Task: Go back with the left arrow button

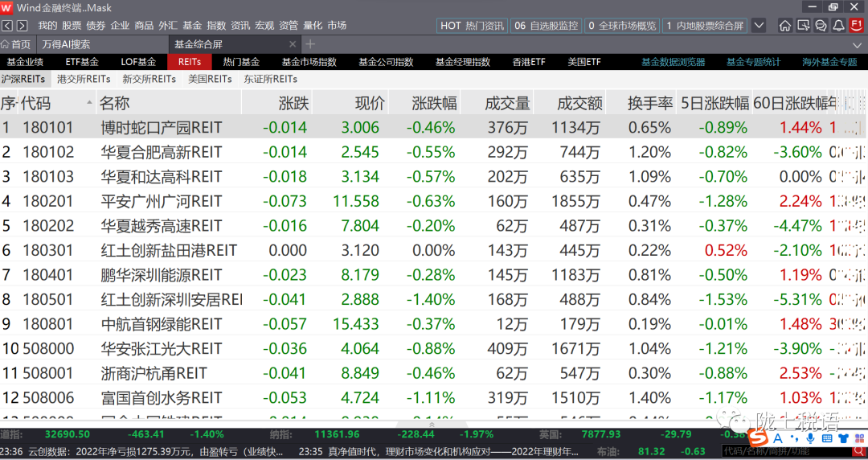Action: coord(7,26)
